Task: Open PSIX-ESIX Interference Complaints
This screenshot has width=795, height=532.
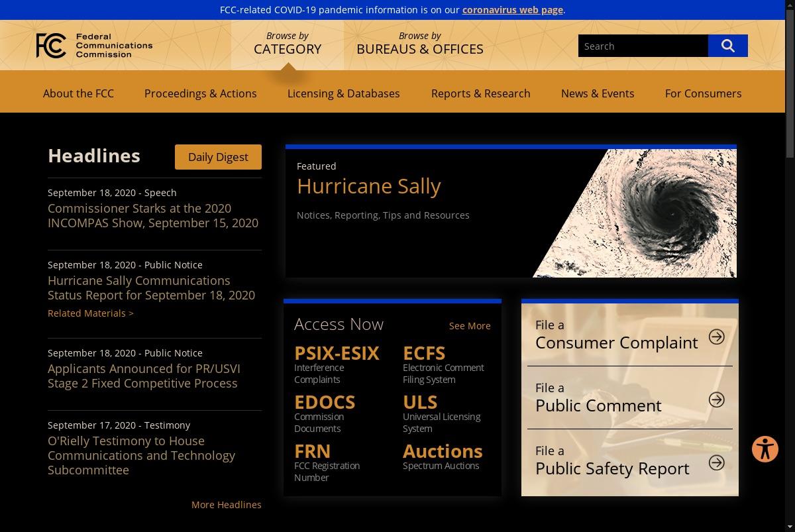Action: click(x=337, y=364)
